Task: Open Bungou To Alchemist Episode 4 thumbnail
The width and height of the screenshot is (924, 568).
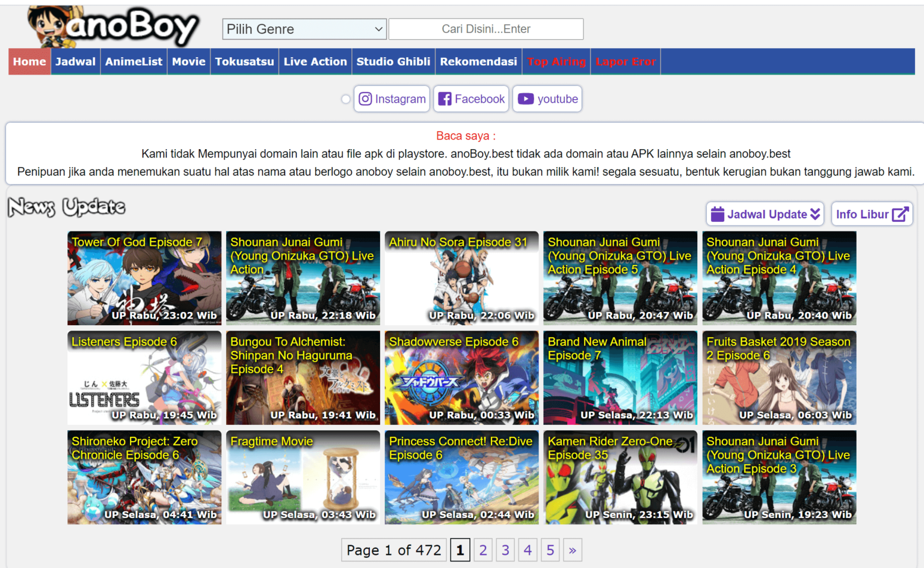Action: (x=303, y=378)
